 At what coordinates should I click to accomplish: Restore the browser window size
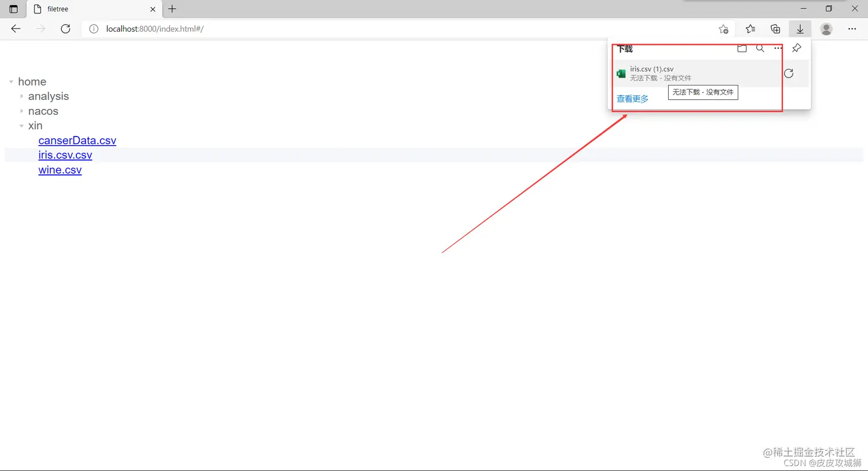(x=829, y=9)
